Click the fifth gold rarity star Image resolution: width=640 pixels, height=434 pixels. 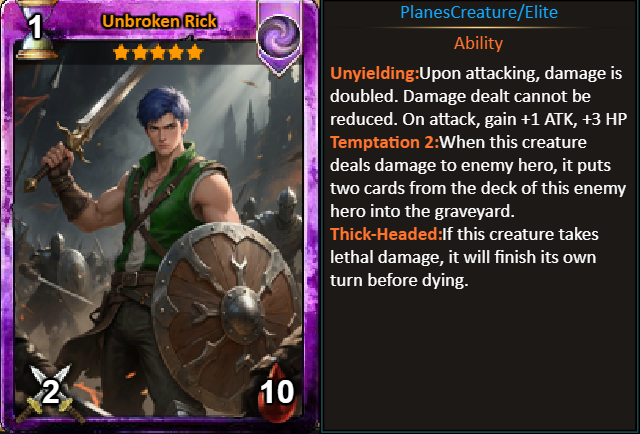click(195, 52)
